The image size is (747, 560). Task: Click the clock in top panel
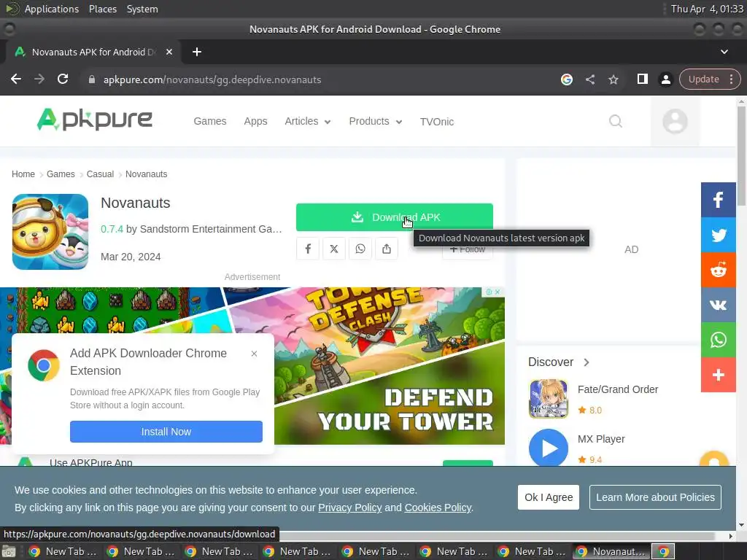click(707, 9)
